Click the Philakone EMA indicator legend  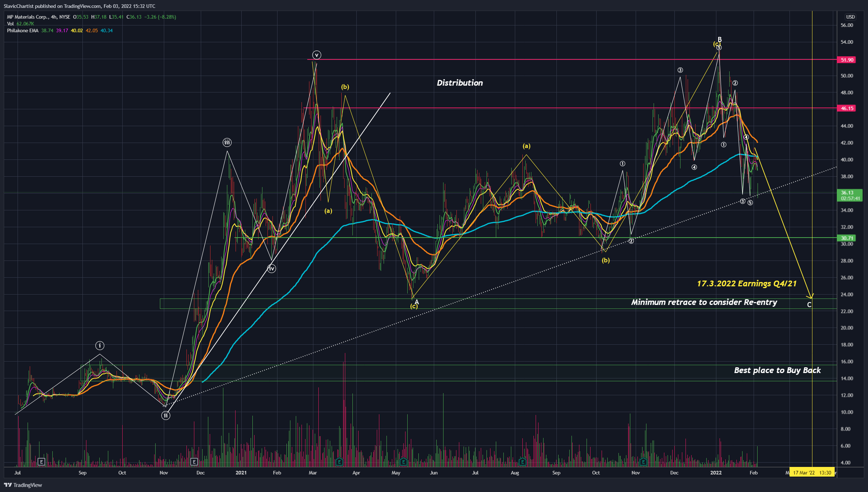tap(23, 30)
